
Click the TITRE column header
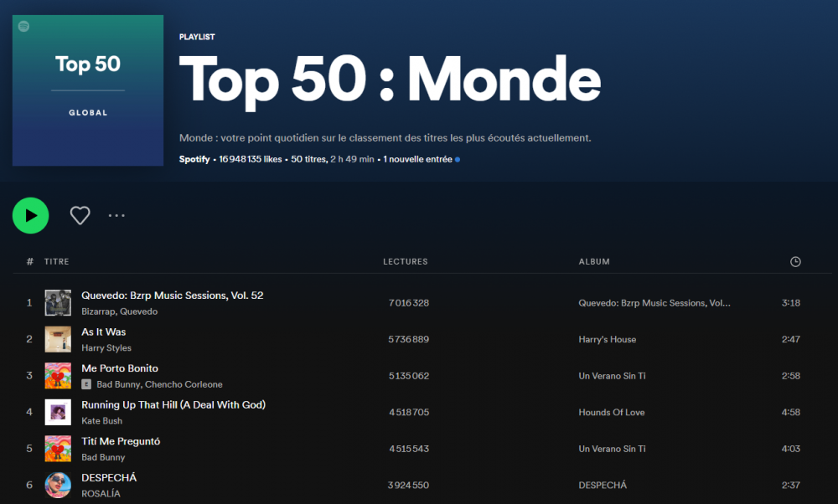(x=57, y=261)
